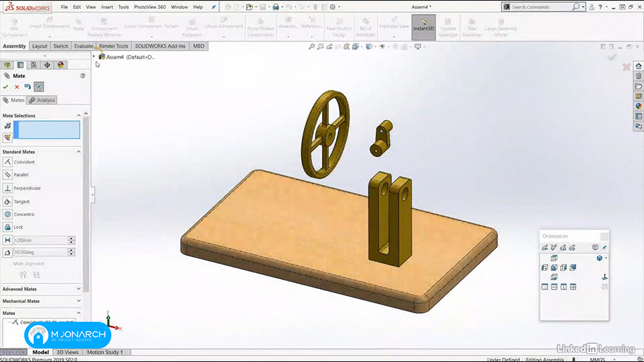Switch to Motion Study 1 tab
Image resolution: width=644 pixels, height=362 pixels.
tap(105, 352)
